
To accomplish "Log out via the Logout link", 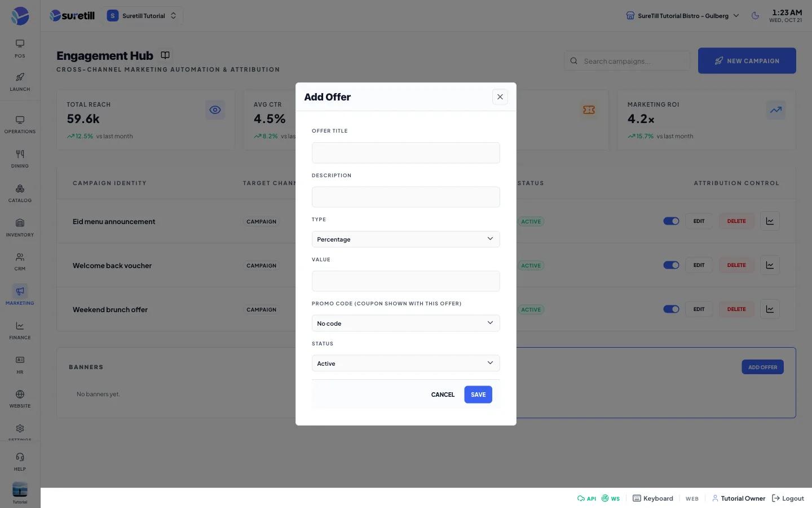I will (x=788, y=498).
